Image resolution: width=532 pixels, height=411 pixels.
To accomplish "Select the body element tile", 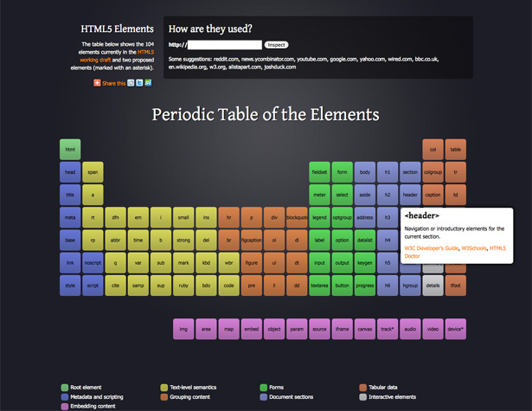I will pyautogui.click(x=365, y=172).
